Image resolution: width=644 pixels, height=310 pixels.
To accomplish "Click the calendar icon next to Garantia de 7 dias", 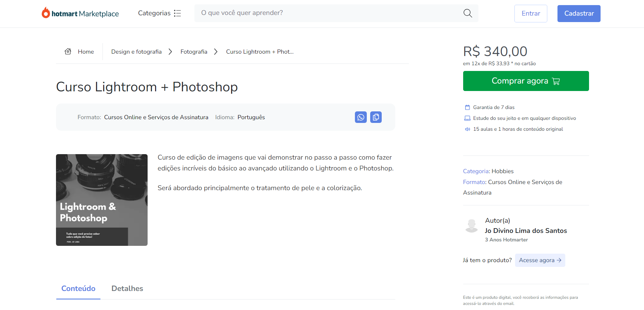I will coord(467,107).
